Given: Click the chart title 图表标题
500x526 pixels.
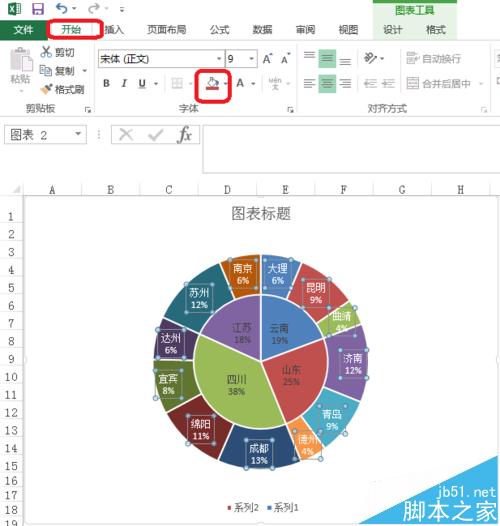Looking at the screenshot, I should tap(261, 213).
